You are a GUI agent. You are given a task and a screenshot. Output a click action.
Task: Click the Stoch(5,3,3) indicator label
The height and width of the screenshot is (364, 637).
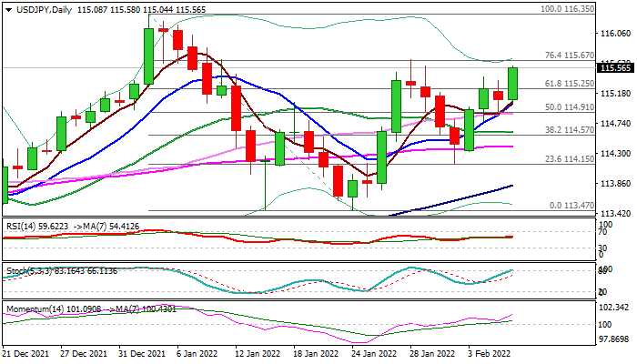coord(29,272)
